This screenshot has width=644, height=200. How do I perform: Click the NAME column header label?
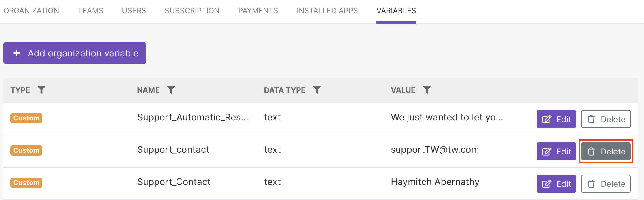pyautogui.click(x=148, y=90)
